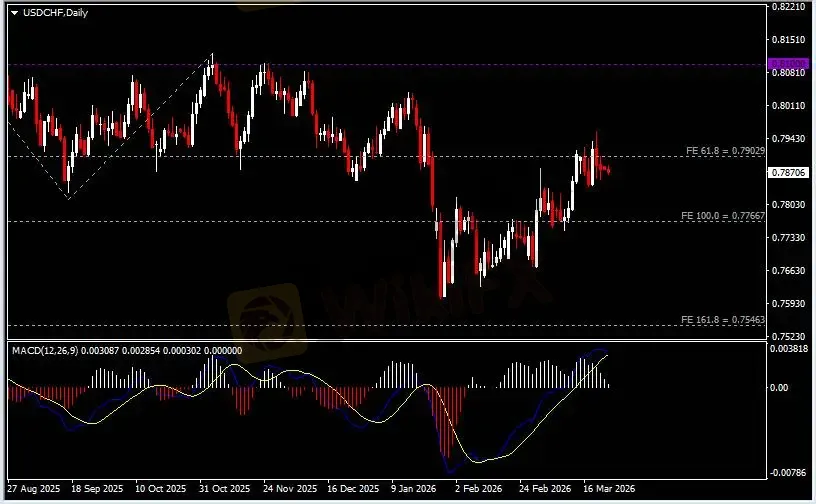816x504 pixels.
Task: Click the triangle arrow beside USDCHF,Daily
Action: click(x=14, y=12)
